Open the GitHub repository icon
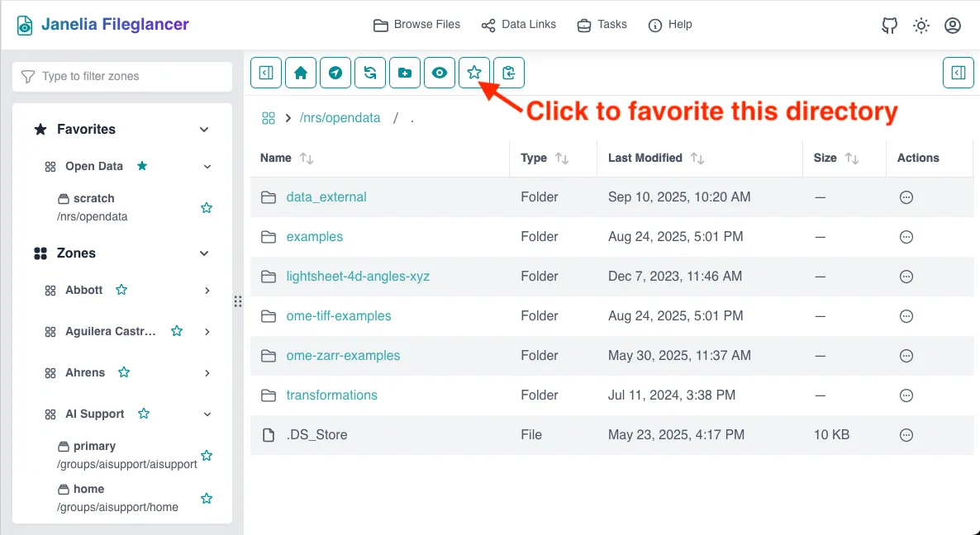Screen dimensions: 980x535 coord(890,26)
